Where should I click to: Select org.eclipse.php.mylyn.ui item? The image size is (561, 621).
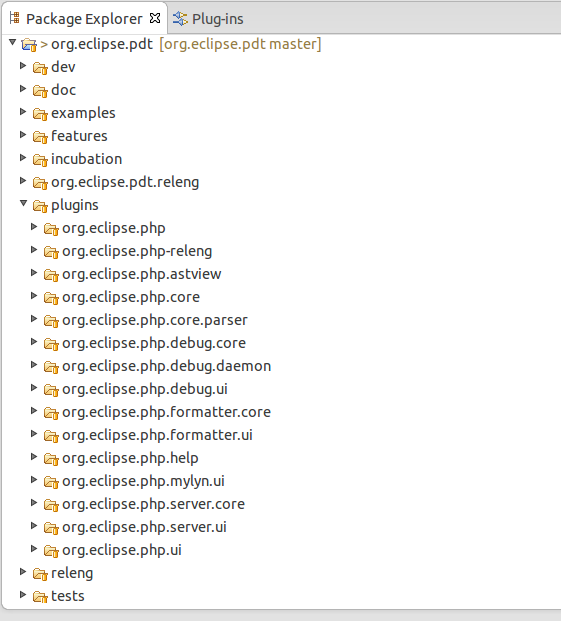143,481
